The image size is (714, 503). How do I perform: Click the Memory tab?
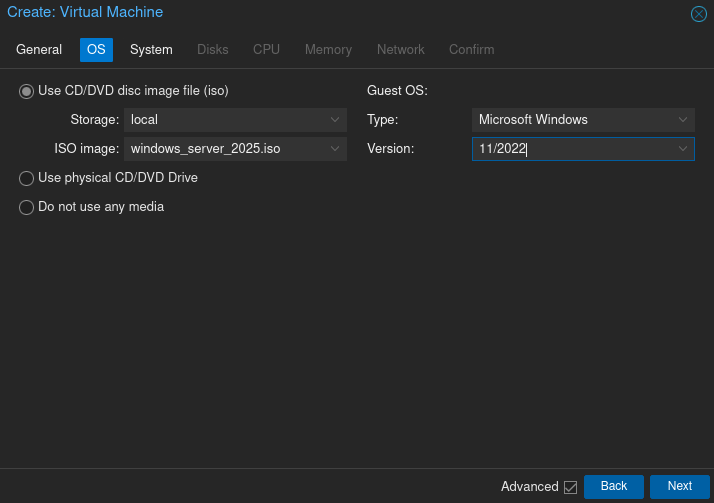click(328, 50)
